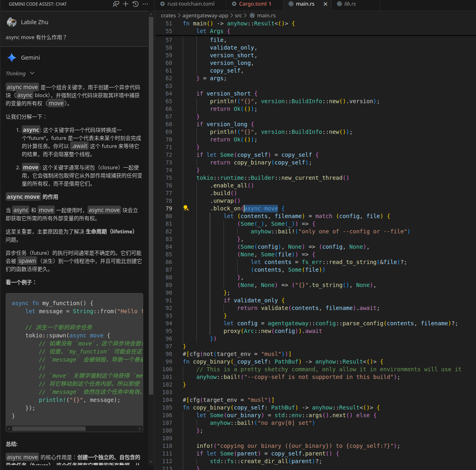Click Labile Zhu's user avatar
476x470 pixels.
click(x=12, y=22)
